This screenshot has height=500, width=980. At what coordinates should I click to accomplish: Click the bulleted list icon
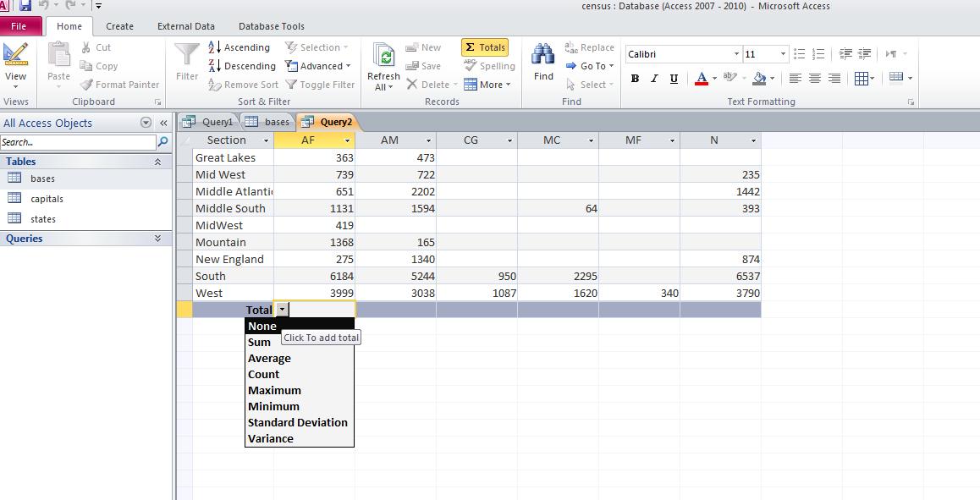point(800,54)
